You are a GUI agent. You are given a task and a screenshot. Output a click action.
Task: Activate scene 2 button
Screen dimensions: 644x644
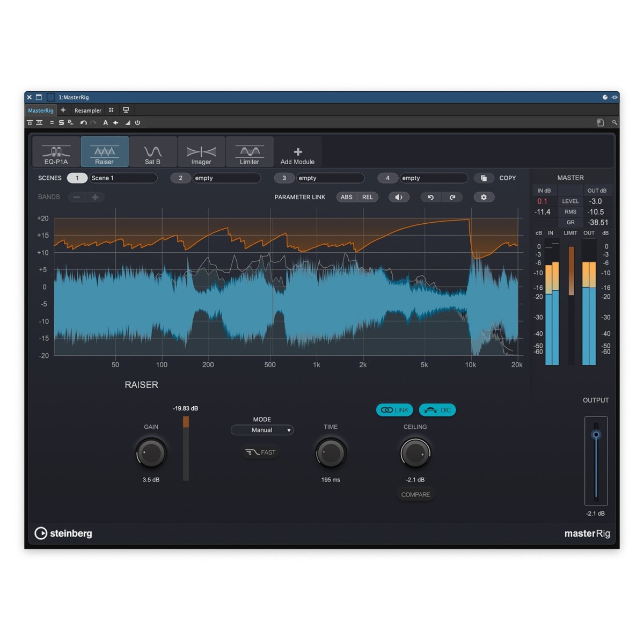181,178
